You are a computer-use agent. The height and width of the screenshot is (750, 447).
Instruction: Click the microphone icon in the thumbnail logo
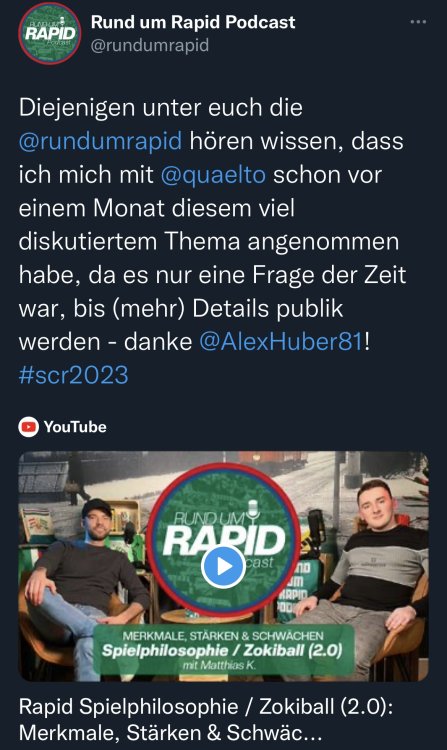[x=253, y=509]
